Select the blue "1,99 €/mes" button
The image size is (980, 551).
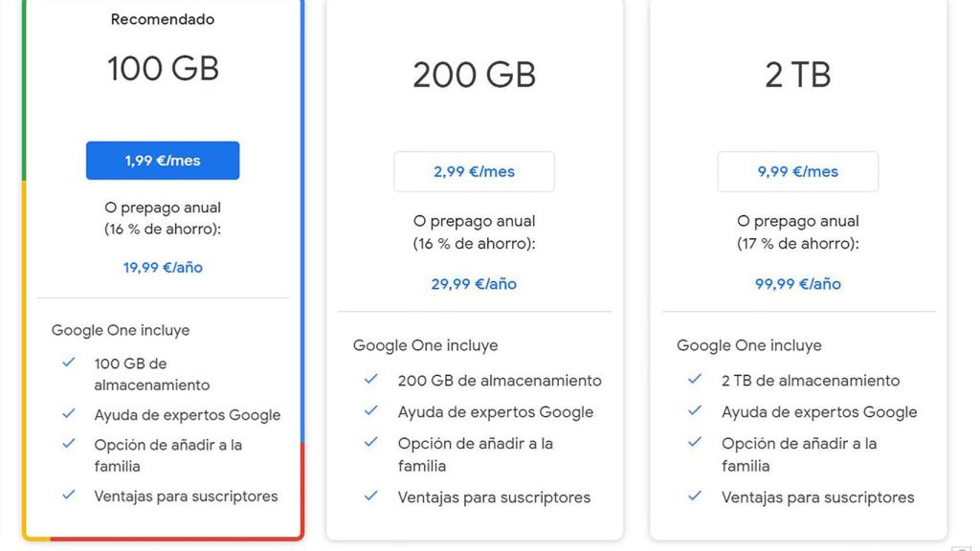(x=162, y=160)
